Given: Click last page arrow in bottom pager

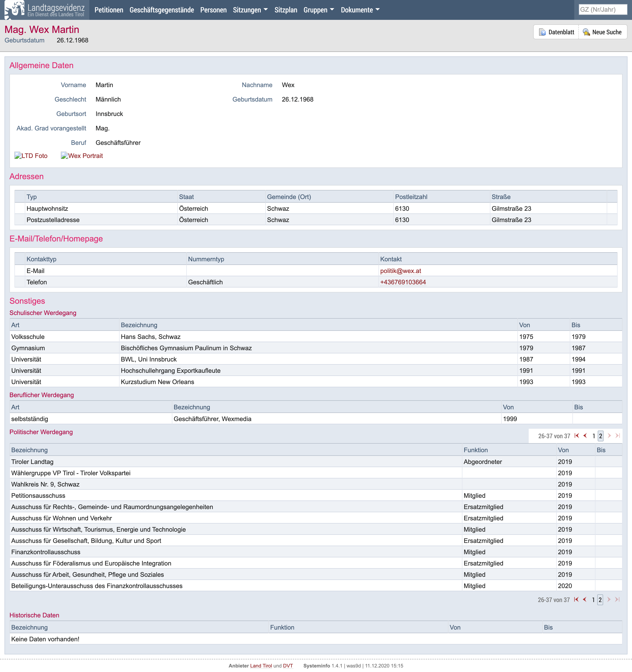Looking at the screenshot, I should 617,600.
